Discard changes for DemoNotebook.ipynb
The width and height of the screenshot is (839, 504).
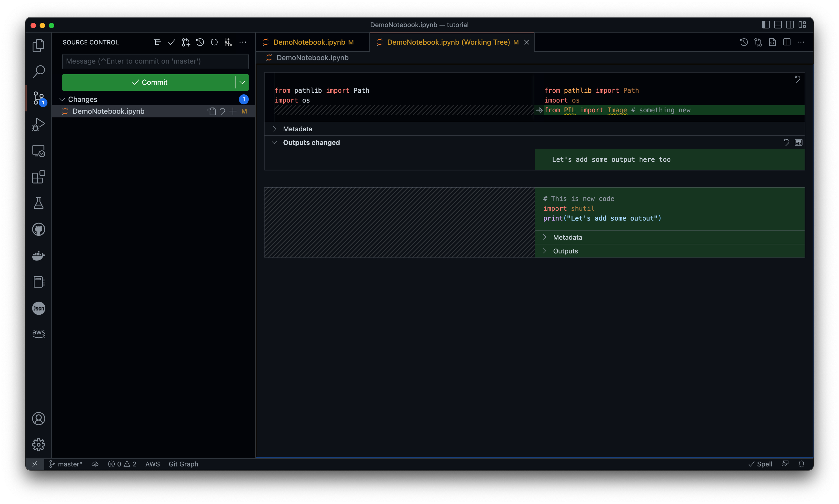[222, 111]
